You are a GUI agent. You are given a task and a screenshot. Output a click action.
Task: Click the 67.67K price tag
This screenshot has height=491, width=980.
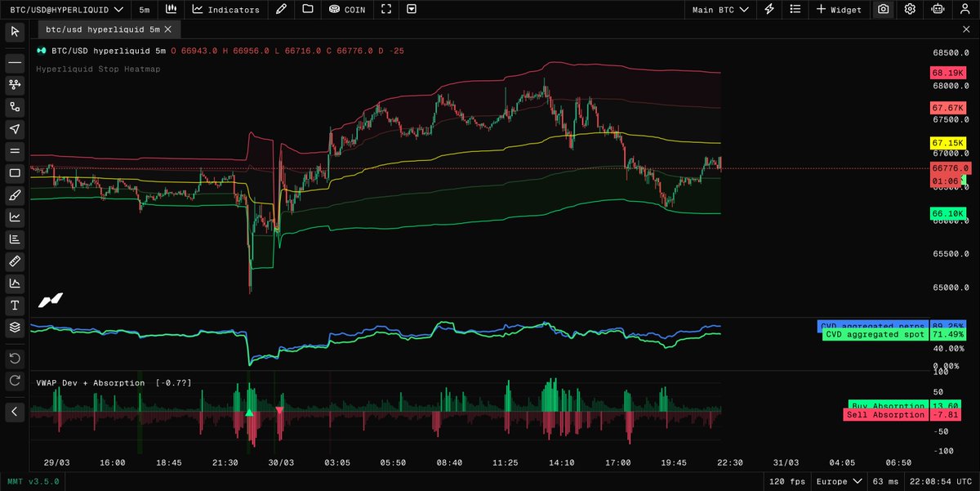pos(949,107)
